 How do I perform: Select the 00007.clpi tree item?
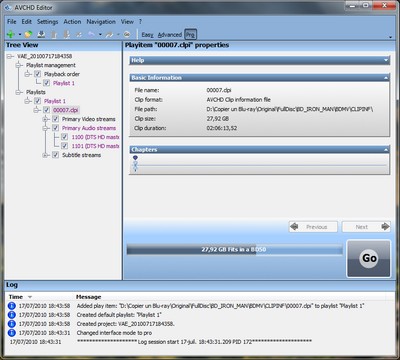(66, 110)
